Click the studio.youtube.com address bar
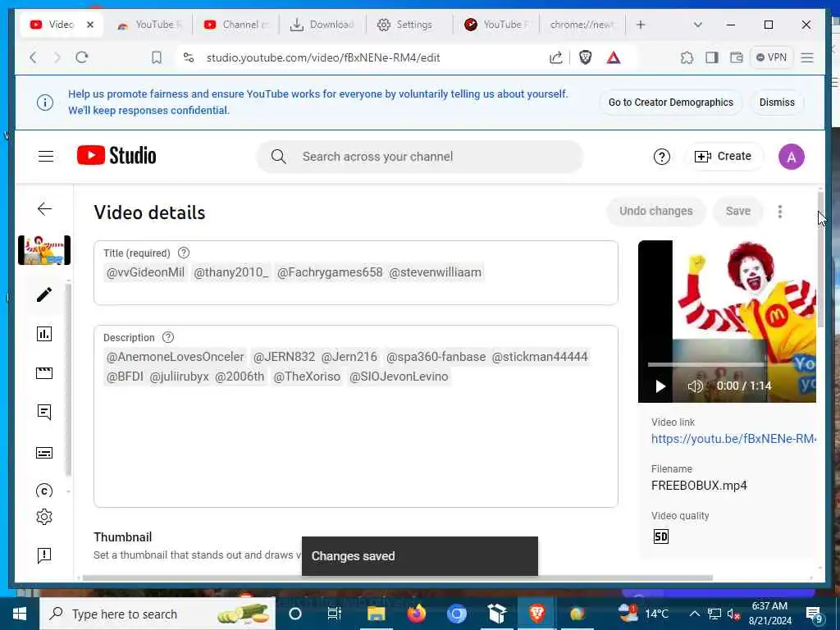The width and height of the screenshot is (840, 630). pyautogui.click(x=323, y=57)
